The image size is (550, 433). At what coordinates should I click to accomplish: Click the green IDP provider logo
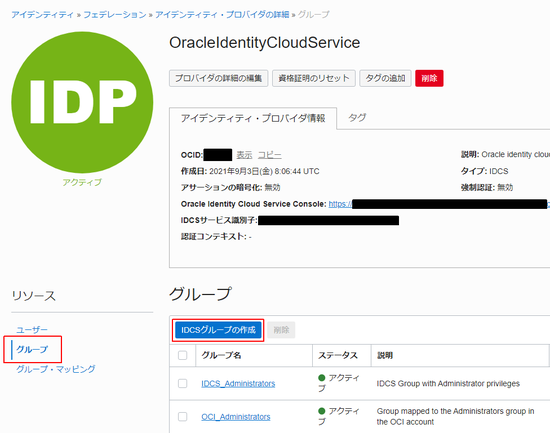pyautogui.click(x=82, y=102)
